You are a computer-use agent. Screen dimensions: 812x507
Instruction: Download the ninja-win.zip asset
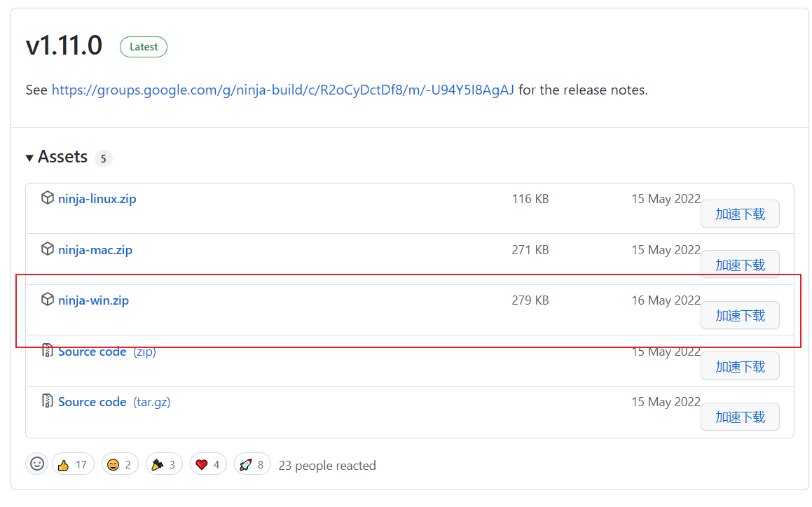click(93, 300)
